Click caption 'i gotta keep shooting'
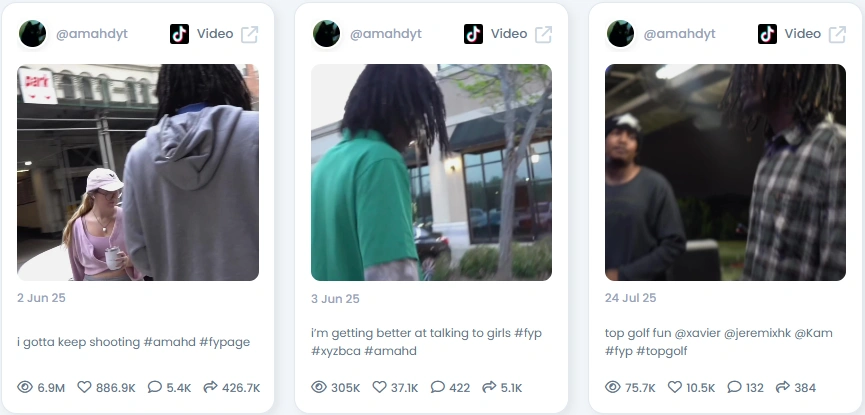This screenshot has height=415, width=865. (x=79, y=342)
